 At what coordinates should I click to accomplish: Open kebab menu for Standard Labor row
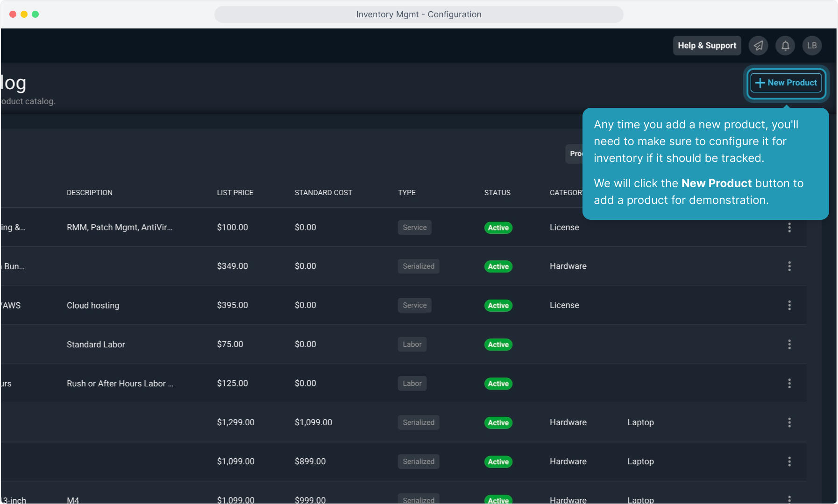[x=789, y=344]
